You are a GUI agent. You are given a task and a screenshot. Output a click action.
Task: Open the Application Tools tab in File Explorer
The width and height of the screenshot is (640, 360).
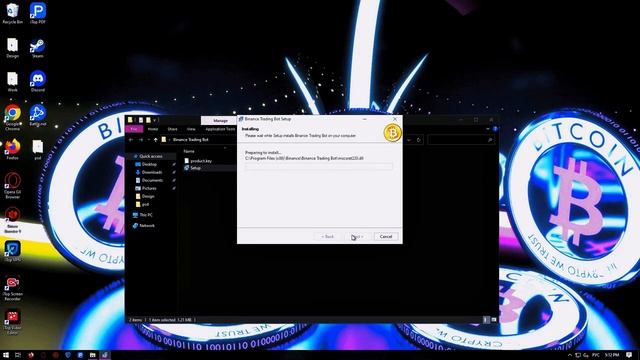[220, 129]
